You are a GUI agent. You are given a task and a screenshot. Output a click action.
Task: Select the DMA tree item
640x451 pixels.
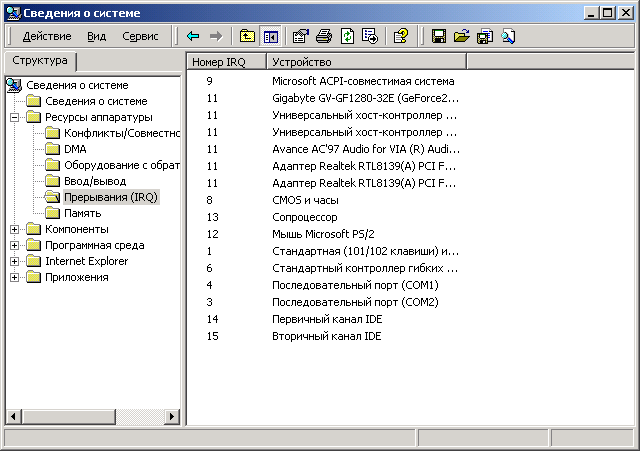(75, 149)
